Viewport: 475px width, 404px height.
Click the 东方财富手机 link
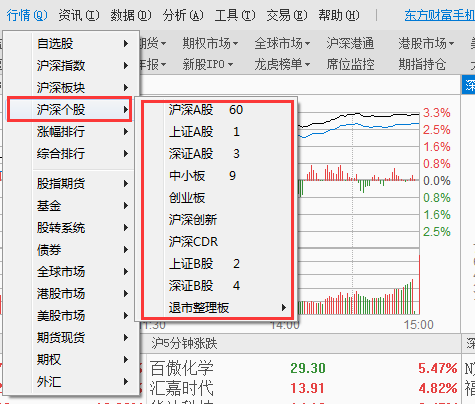440,15
